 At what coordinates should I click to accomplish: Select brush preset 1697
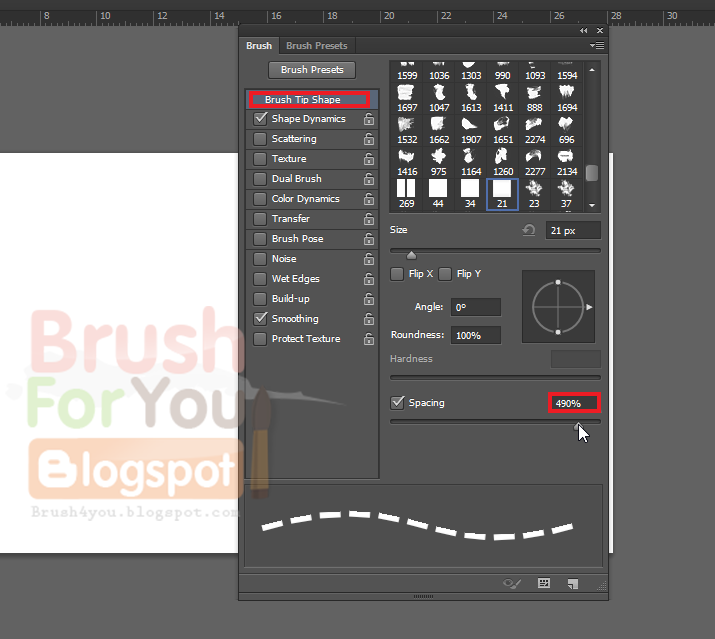coord(406,99)
